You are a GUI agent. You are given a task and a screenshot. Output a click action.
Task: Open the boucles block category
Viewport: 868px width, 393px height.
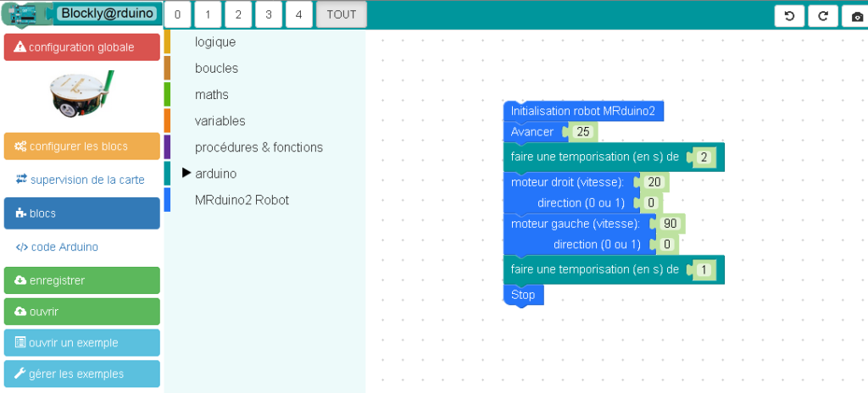pyautogui.click(x=216, y=68)
